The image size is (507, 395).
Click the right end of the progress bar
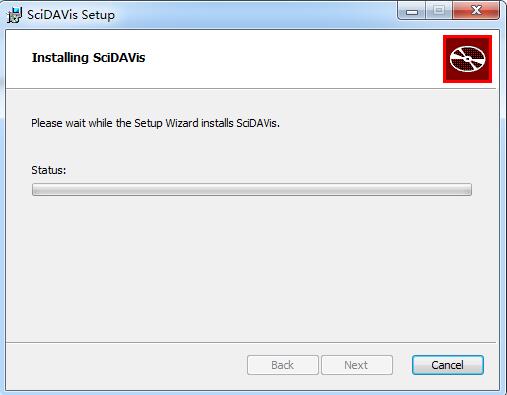tap(467, 189)
